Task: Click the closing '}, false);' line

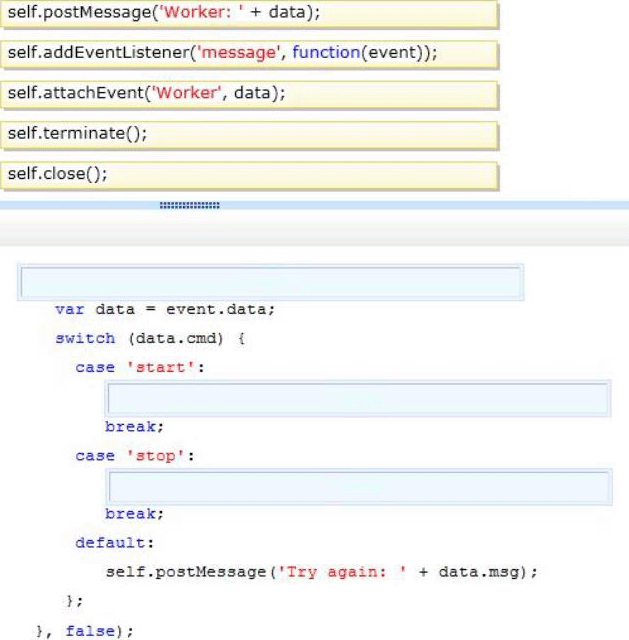Action: point(84,631)
